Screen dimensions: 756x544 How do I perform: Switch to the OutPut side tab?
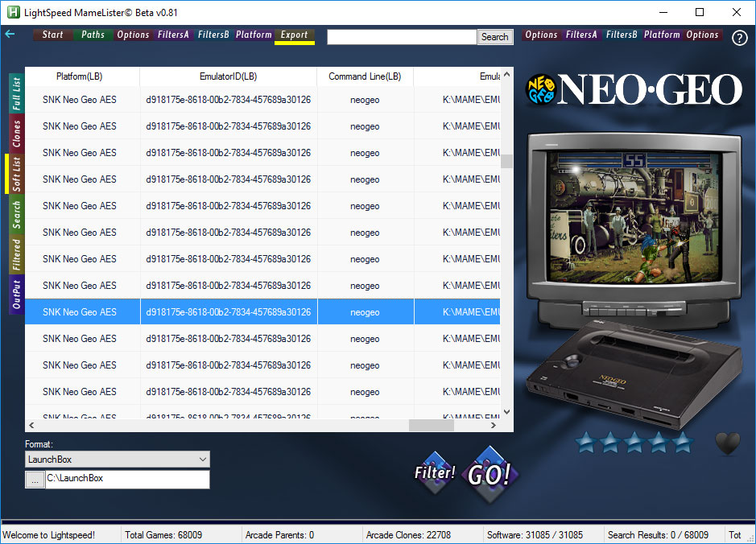[16, 294]
